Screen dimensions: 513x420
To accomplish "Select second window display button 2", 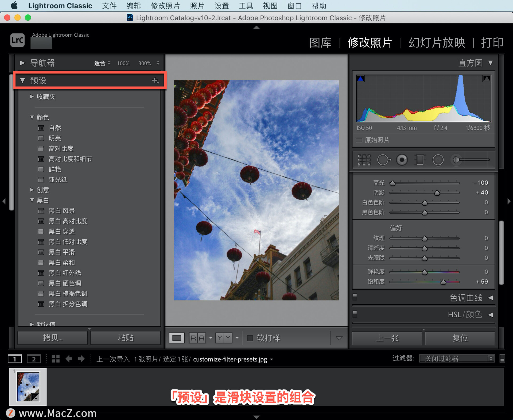I will [34, 359].
